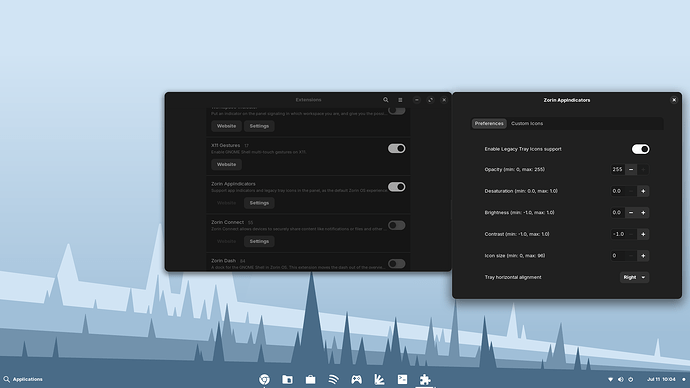Open Tray horizontal alignment dropdown
The width and height of the screenshot is (690, 388).
tap(634, 277)
